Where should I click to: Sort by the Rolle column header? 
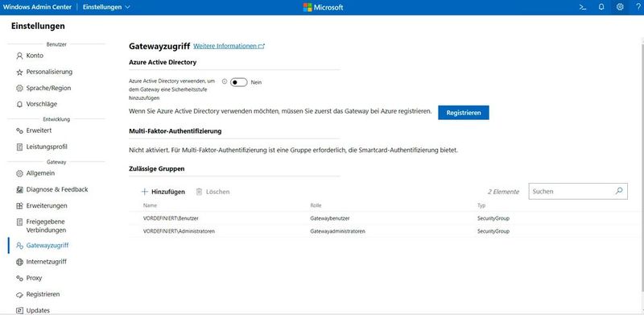316,205
